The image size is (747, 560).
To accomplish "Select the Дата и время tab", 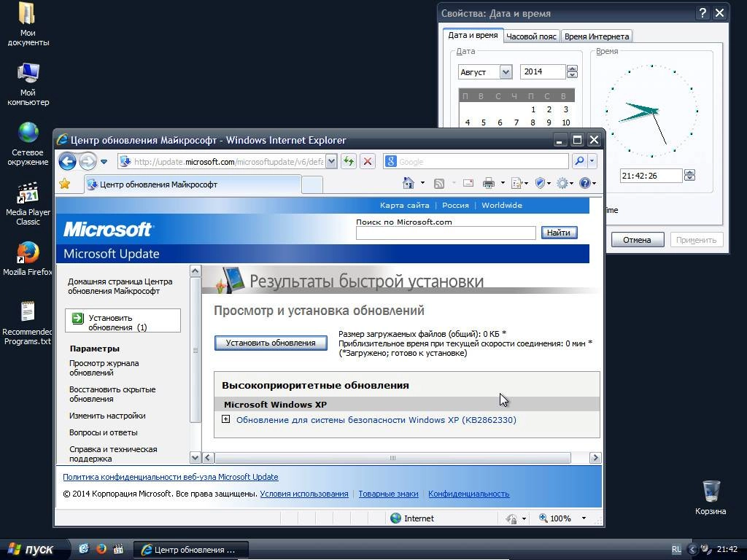I will 473,35.
